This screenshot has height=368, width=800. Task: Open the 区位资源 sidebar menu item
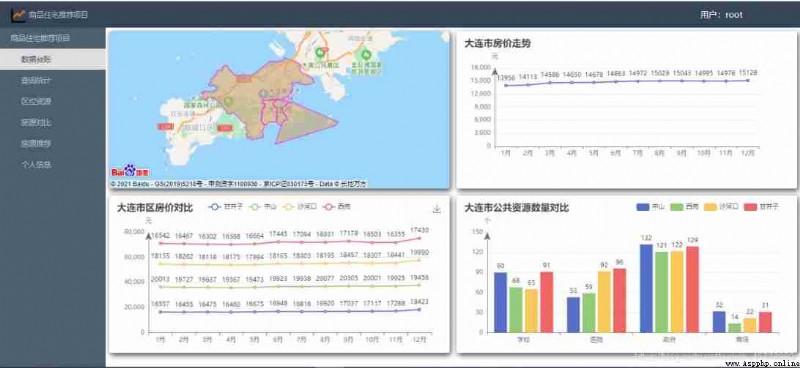[x=53, y=102]
